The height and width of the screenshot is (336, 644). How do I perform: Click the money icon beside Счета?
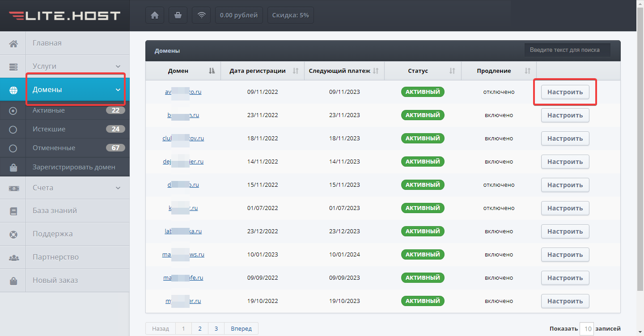(13, 188)
